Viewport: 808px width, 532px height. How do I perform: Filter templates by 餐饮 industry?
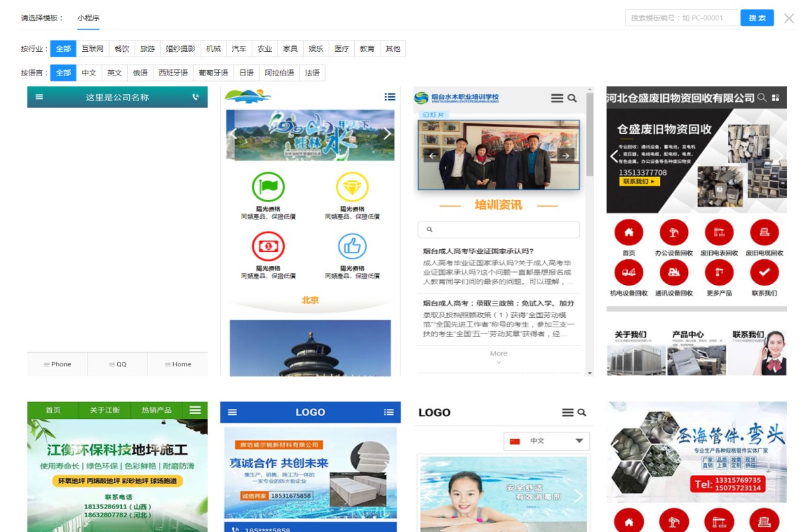pyautogui.click(x=121, y=49)
